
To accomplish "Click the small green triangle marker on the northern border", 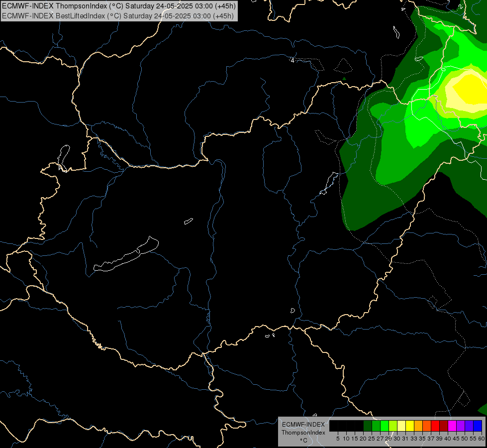I will tap(344, 79).
